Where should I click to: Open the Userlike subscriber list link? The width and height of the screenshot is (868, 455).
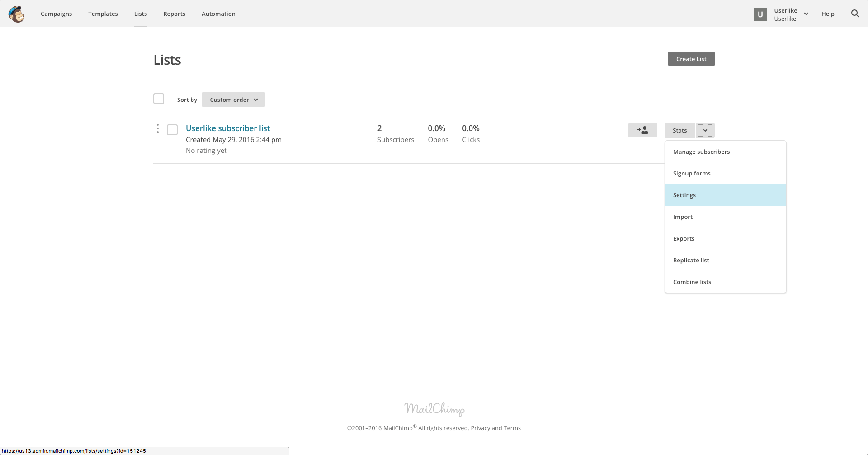click(228, 128)
